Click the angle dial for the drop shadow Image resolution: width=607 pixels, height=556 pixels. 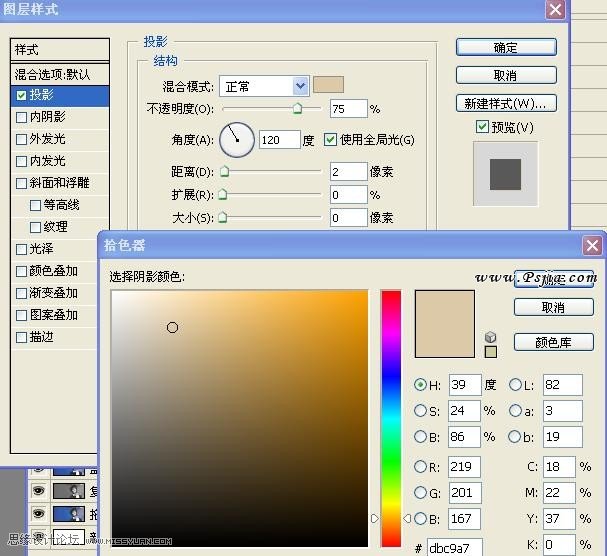[x=237, y=139]
